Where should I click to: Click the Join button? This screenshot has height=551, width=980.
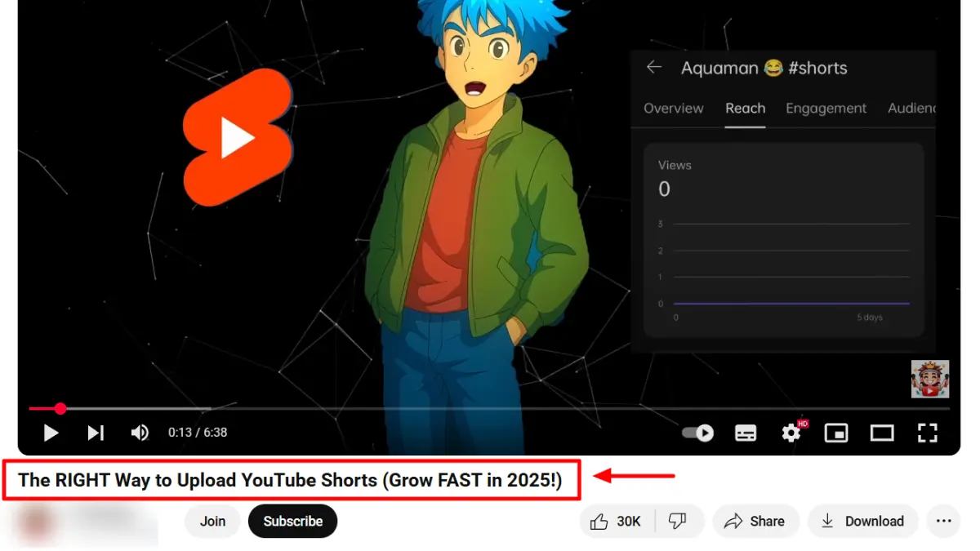tap(212, 521)
